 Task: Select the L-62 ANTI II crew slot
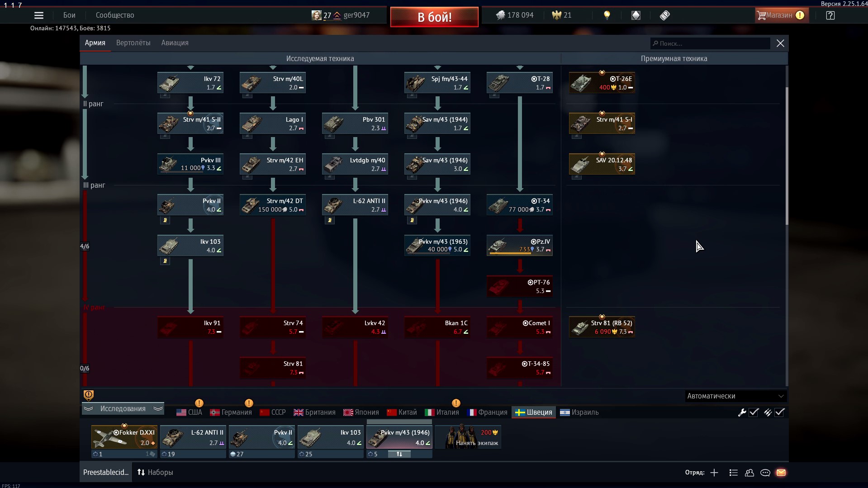tap(193, 437)
